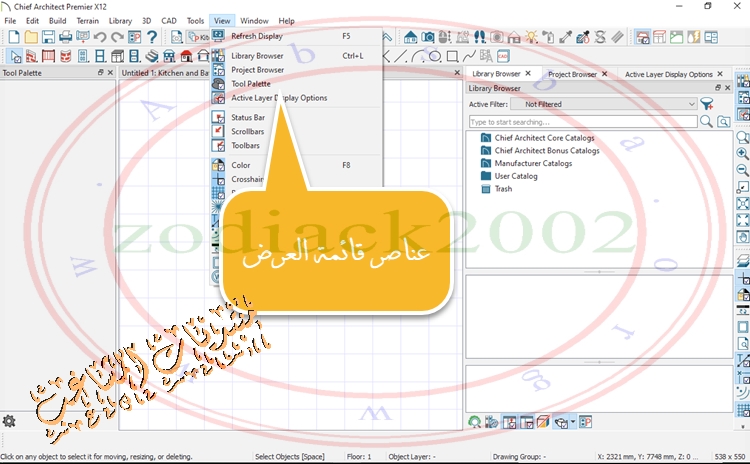Open the Help menu
750x464 pixels.
[x=287, y=21]
